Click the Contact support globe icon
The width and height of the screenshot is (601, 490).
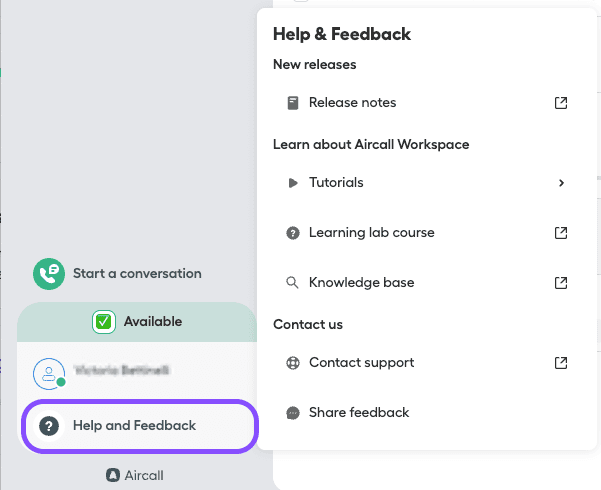click(x=293, y=363)
